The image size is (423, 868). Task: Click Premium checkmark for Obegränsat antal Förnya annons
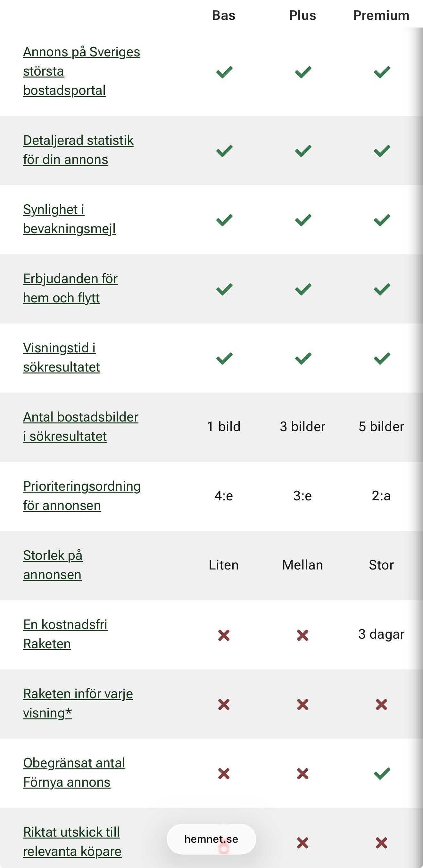tap(382, 774)
